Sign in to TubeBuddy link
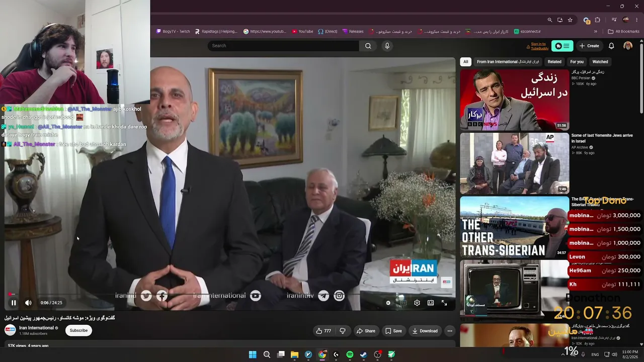 point(539,46)
